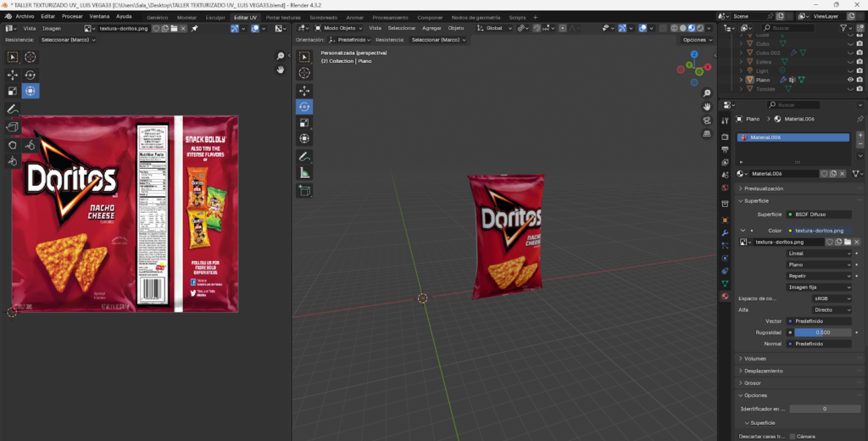Viewport: 868px width, 441px height.
Task: Toggle viewport visibility of Toroide
Action: coord(851,89)
